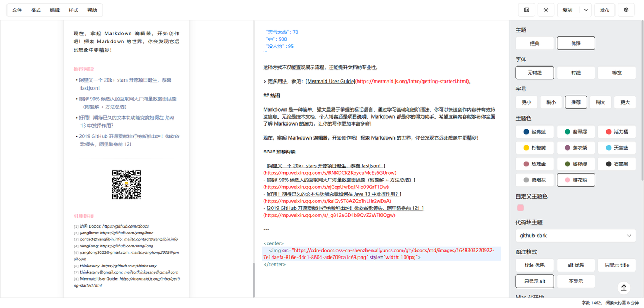Pick the 天空蓝 theme color

pos(617,148)
